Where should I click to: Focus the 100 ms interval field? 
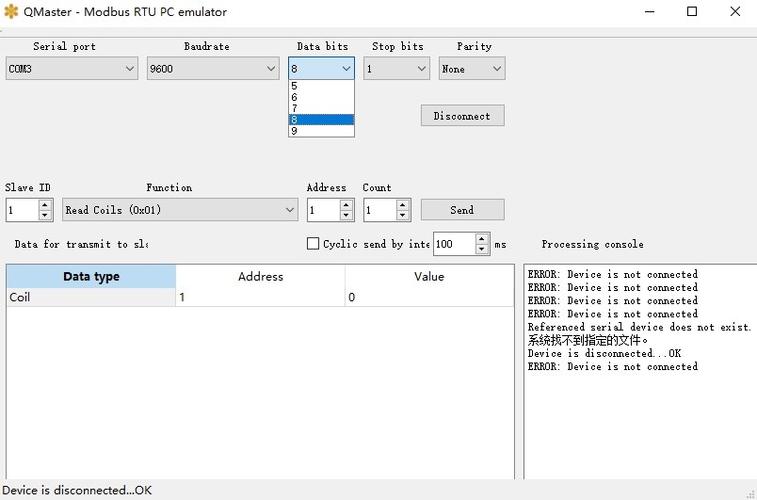454,244
